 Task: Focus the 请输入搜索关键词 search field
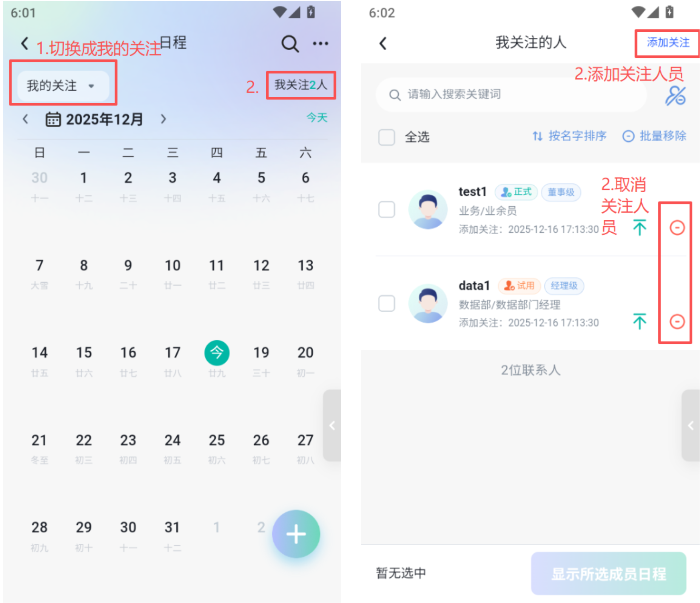[x=511, y=94]
